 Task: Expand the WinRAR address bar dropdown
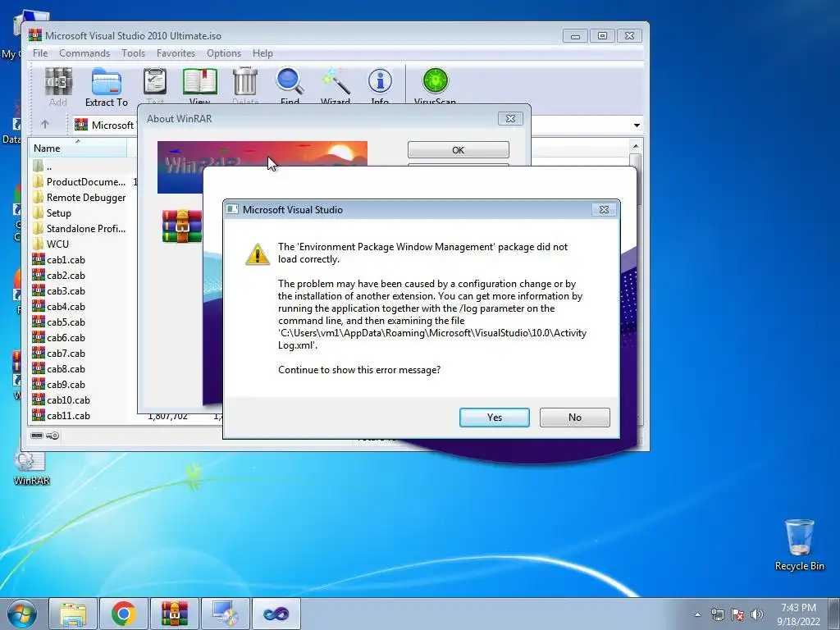coord(637,126)
